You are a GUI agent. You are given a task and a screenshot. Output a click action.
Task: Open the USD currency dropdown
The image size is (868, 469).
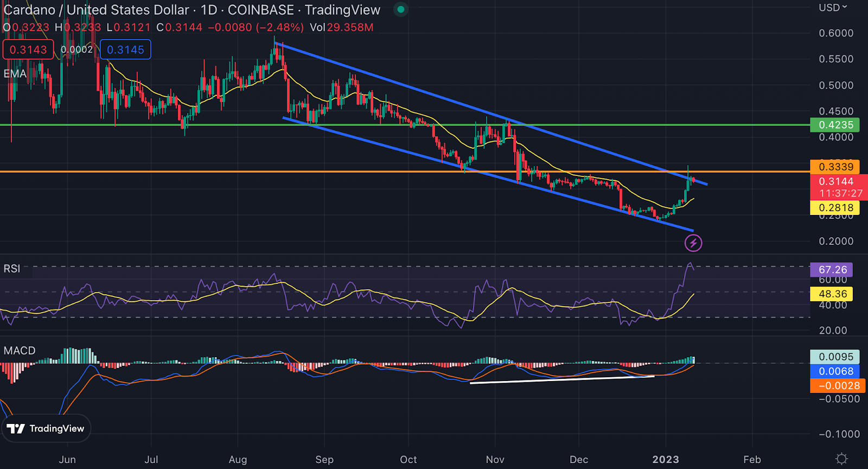833,8
